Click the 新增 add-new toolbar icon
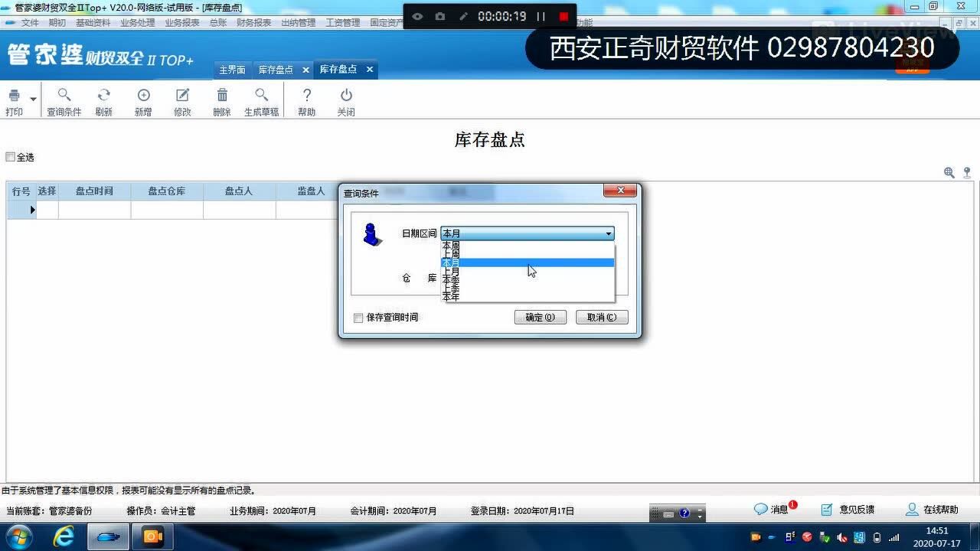 point(143,95)
